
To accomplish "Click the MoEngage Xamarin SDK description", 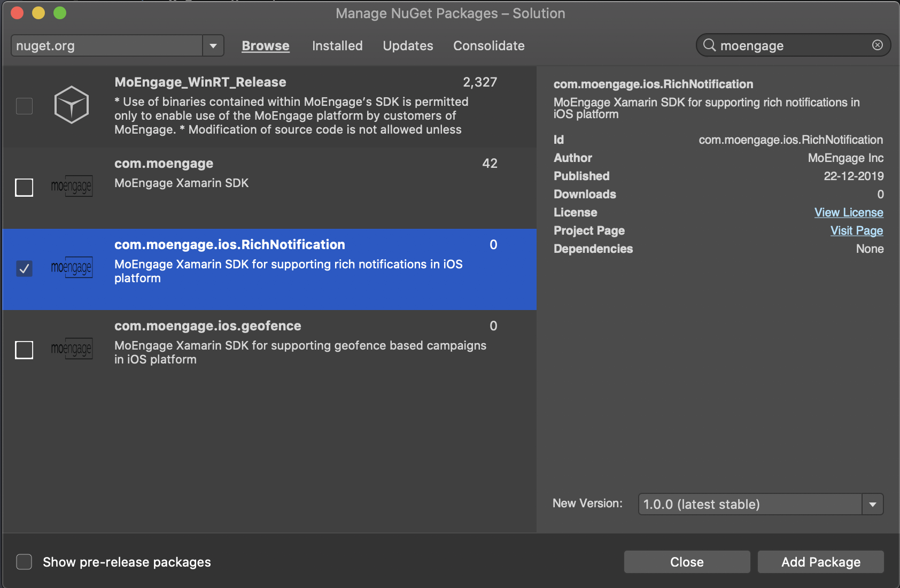I will [x=182, y=183].
